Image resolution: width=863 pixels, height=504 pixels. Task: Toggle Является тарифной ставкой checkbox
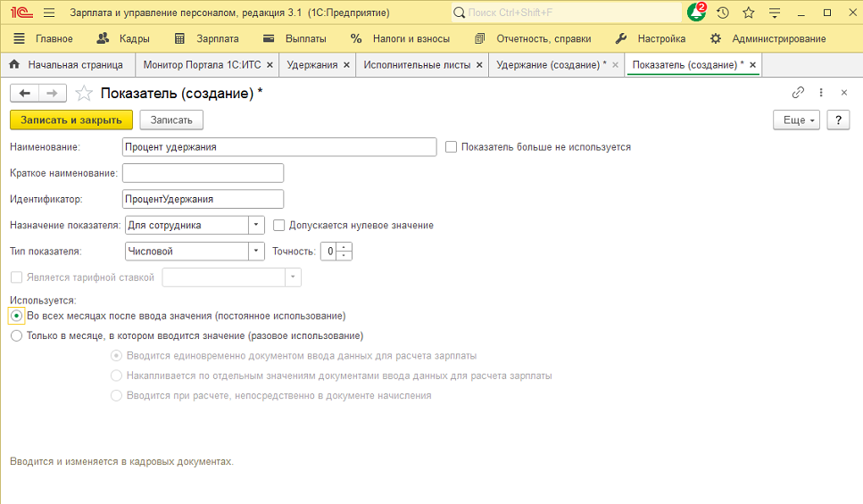coord(17,277)
